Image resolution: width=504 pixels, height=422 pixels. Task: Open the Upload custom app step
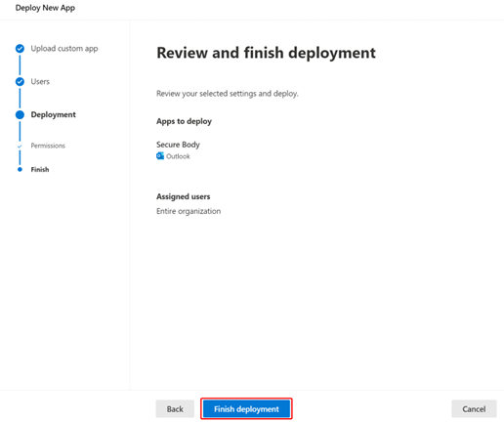pyautogui.click(x=64, y=49)
